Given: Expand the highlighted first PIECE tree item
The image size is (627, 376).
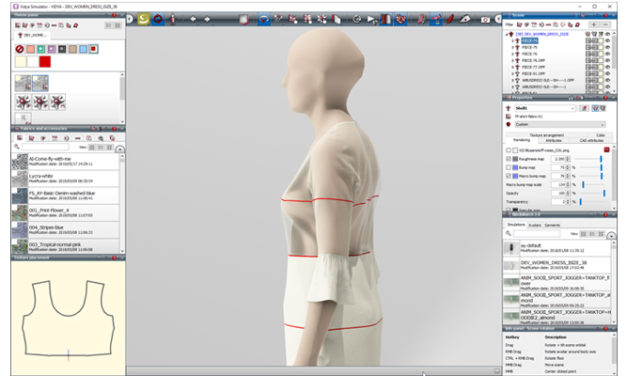Looking at the screenshot, I should (513, 41).
